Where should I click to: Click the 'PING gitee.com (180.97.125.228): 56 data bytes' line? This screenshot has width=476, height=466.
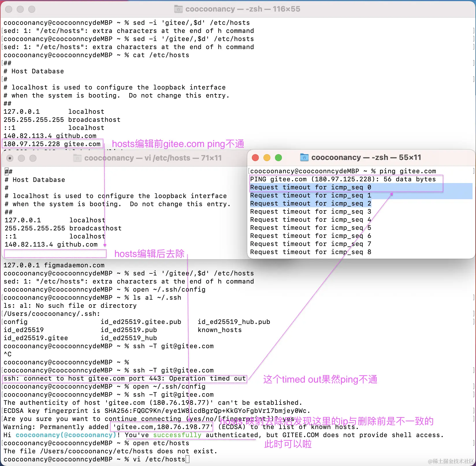(x=343, y=179)
